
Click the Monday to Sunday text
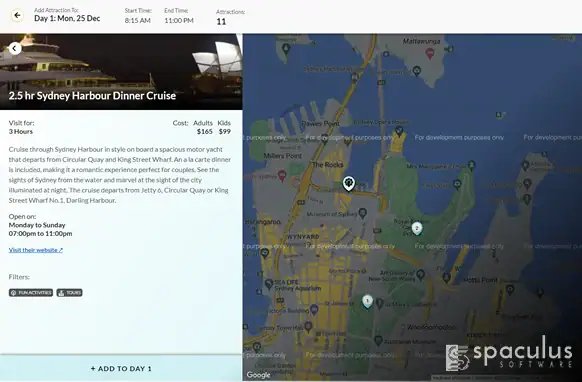[37, 225]
